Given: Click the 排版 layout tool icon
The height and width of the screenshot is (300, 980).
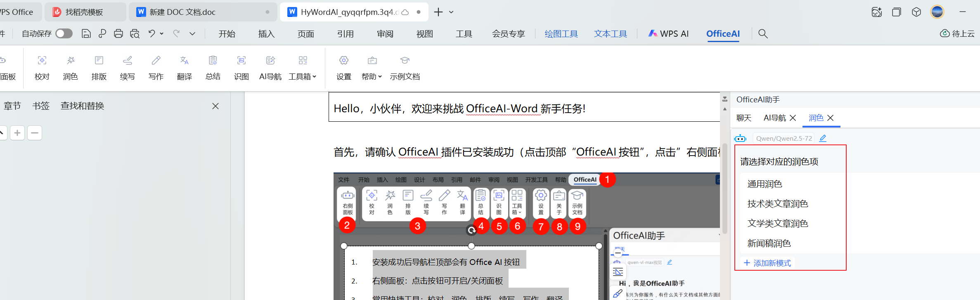Looking at the screenshot, I should tap(99, 68).
